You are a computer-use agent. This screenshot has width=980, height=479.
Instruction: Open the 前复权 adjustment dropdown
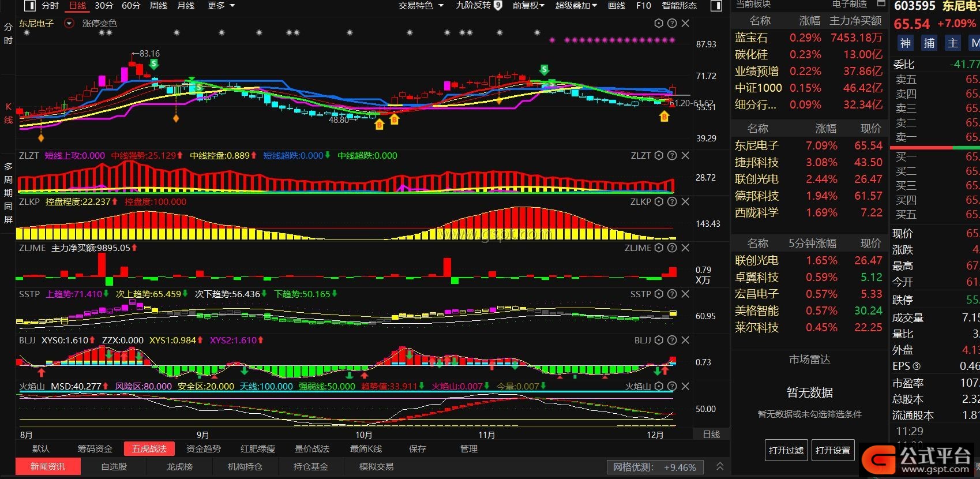[x=528, y=6]
